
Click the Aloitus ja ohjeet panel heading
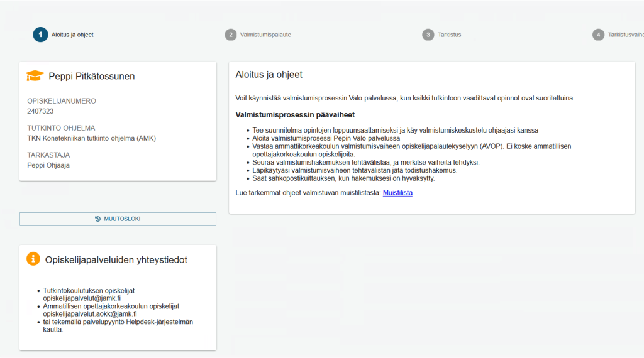(x=269, y=75)
